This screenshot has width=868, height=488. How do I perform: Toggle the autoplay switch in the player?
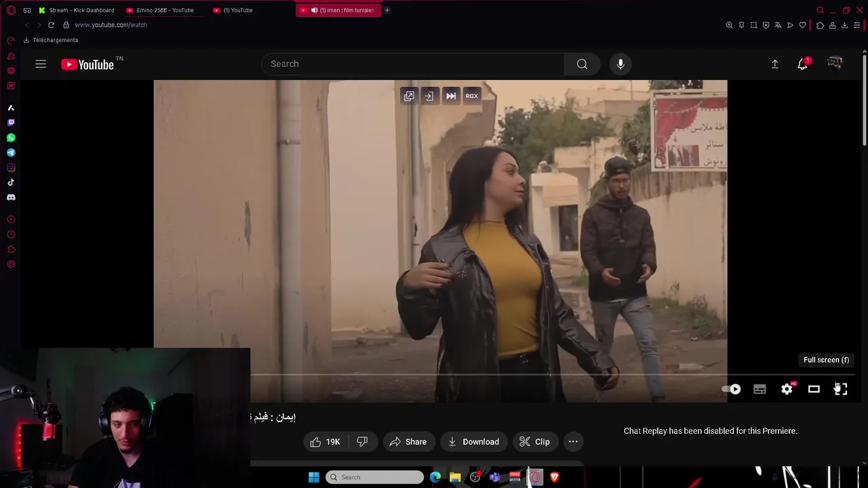click(x=731, y=389)
